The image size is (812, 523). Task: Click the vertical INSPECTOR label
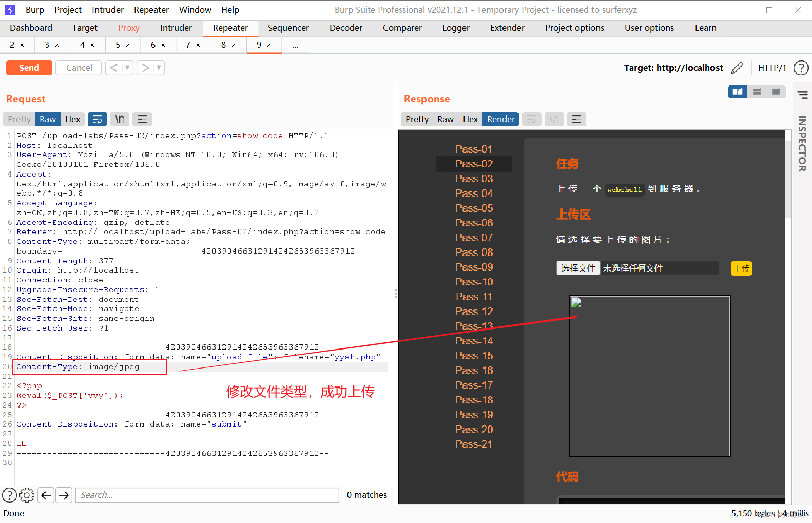pyautogui.click(x=802, y=143)
